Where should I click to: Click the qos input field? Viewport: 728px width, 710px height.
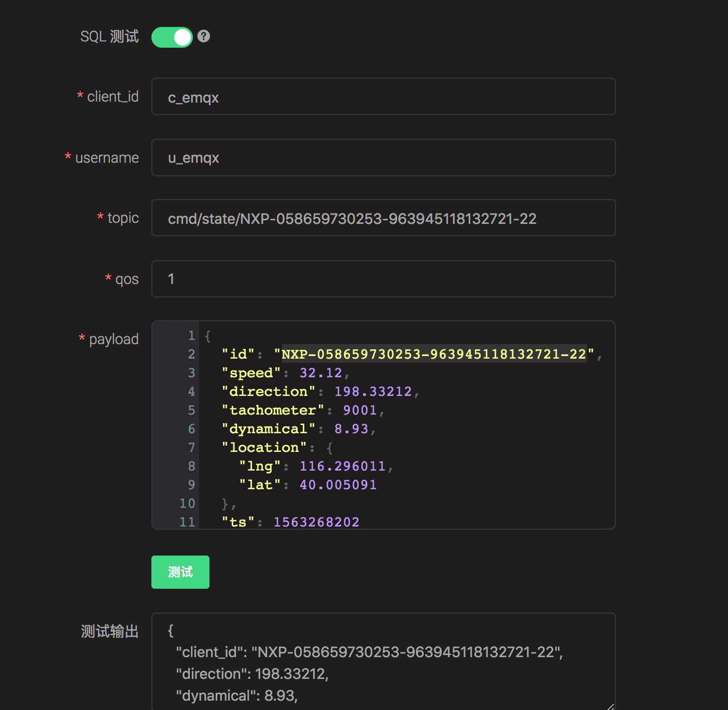[383, 279]
